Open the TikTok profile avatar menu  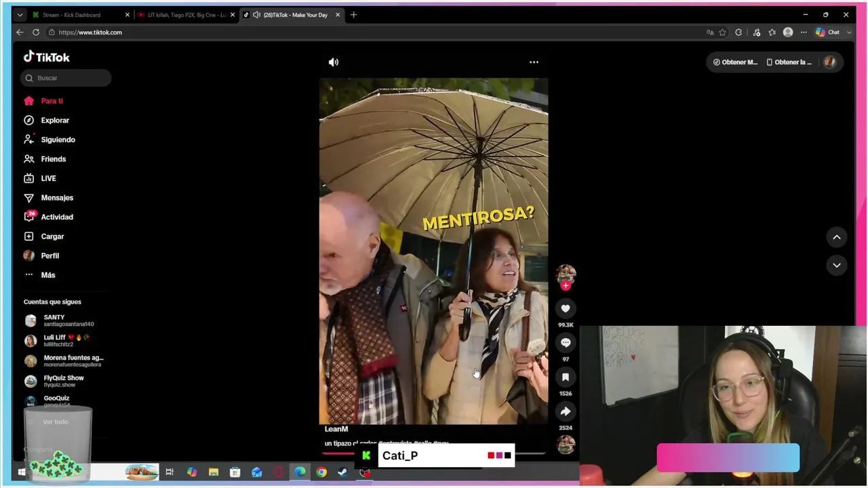click(829, 62)
